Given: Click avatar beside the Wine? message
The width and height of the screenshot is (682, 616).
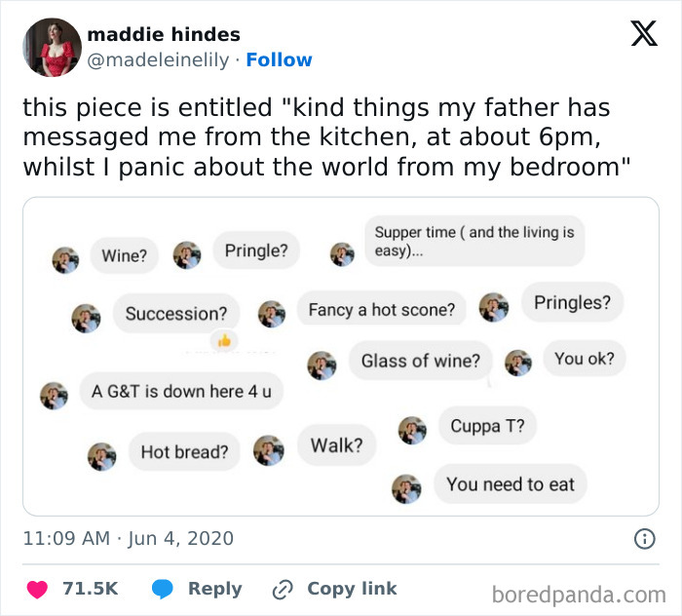Looking at the screenshot, I should point(65,259).
